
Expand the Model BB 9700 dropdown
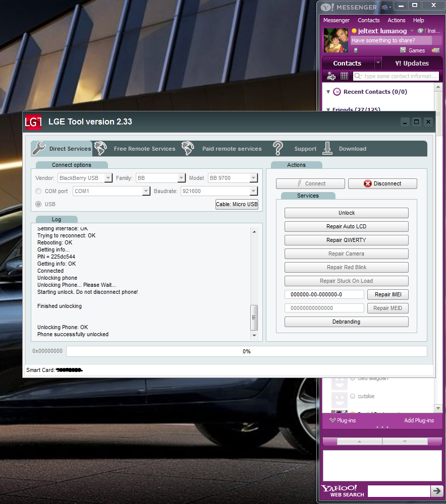pyautogui.click(x=254, y=178)
